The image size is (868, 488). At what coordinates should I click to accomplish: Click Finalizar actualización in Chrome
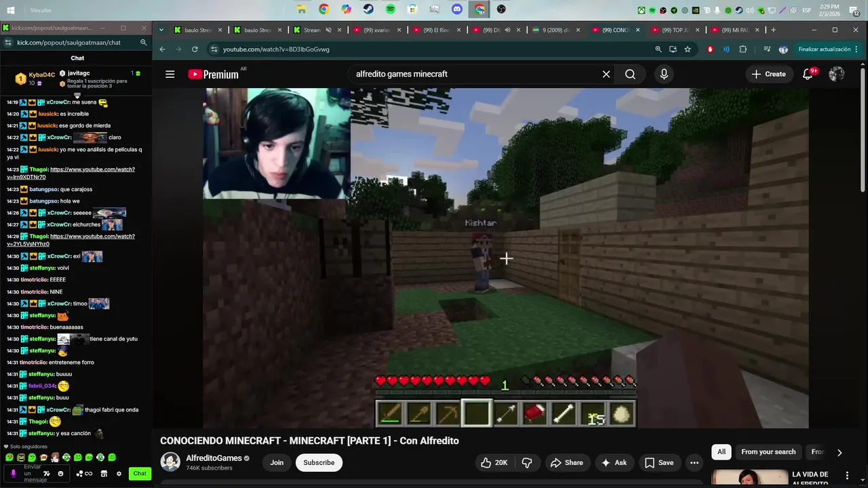coord(824,49)
